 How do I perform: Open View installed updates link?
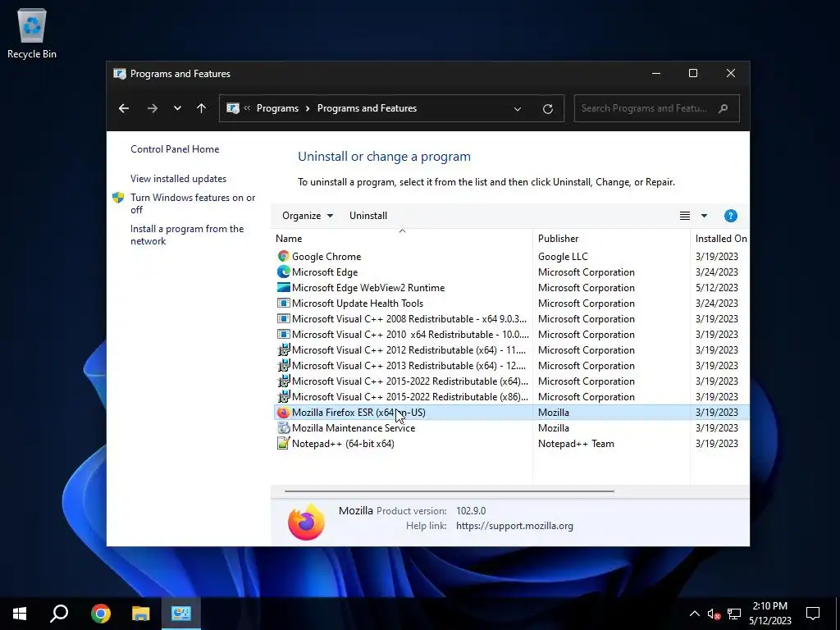click(178, 179)
